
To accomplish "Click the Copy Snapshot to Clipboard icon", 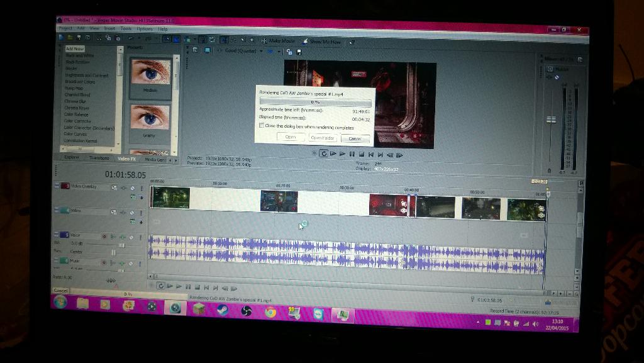I will click(289, 52).
